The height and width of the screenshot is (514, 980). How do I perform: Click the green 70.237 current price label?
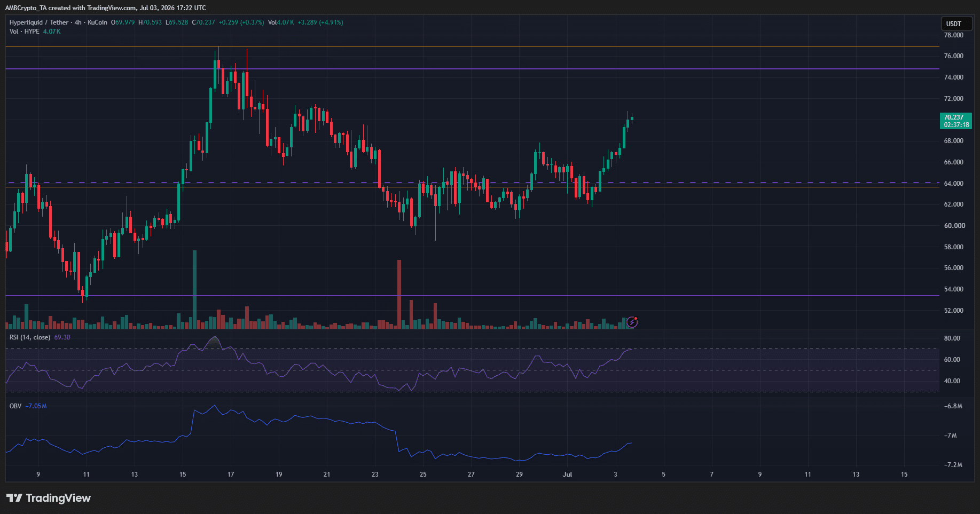[x=955, y=121]
